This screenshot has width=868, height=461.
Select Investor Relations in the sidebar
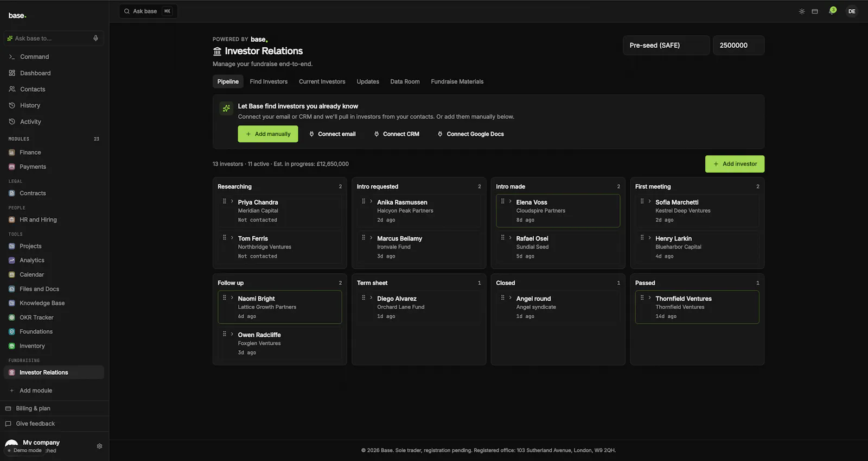click(54, 372)
